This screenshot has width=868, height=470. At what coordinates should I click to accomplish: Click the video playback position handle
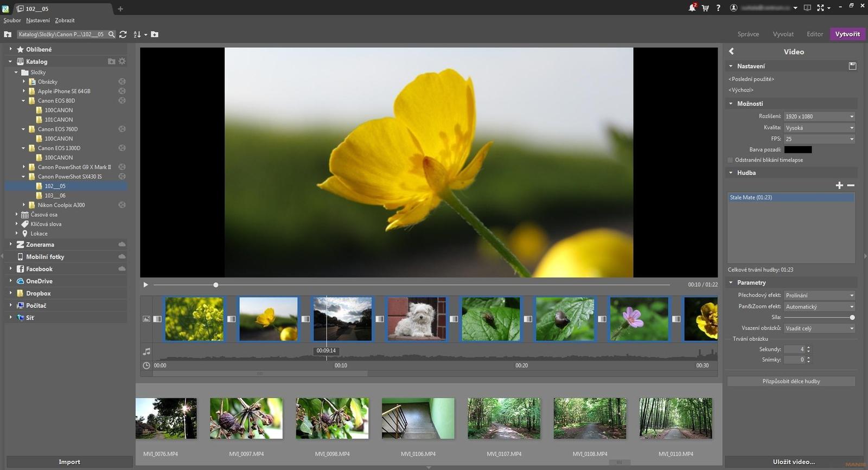point(216,285)
